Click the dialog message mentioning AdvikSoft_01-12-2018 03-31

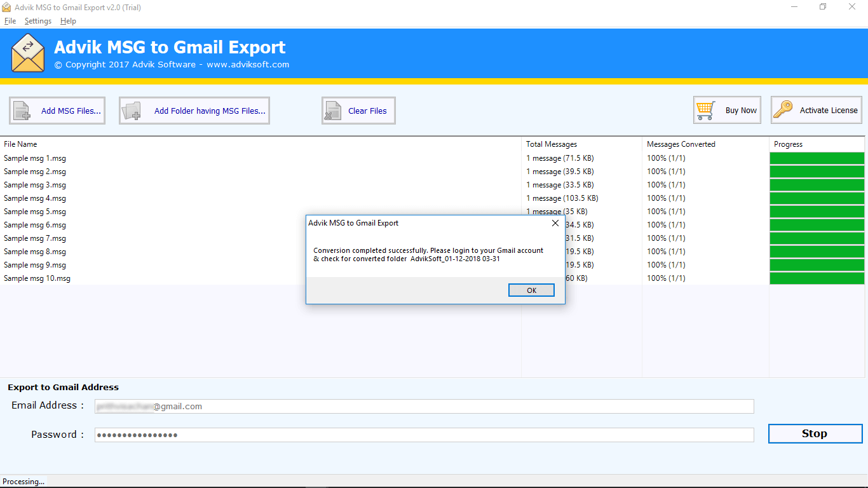tap(428, 255)
